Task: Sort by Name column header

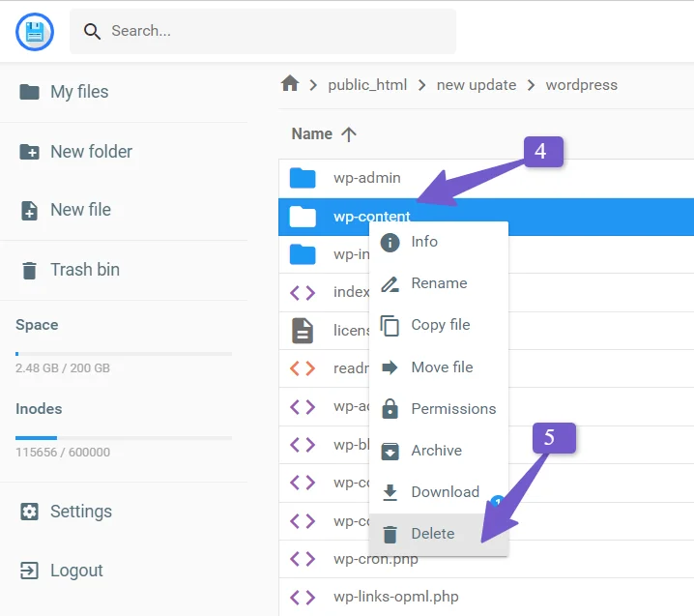Action: click(311, 133)
